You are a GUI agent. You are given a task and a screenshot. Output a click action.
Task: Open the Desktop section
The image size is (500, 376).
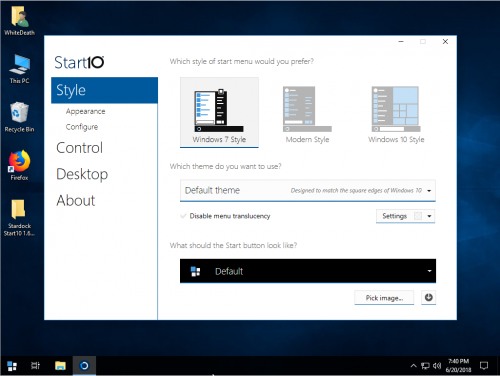(82, 174)
